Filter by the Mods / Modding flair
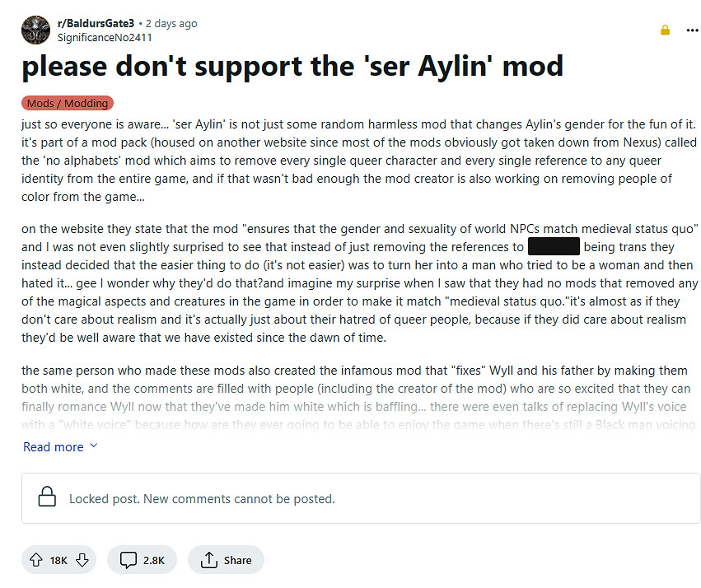701x588 pixels. tap(67, 103)
